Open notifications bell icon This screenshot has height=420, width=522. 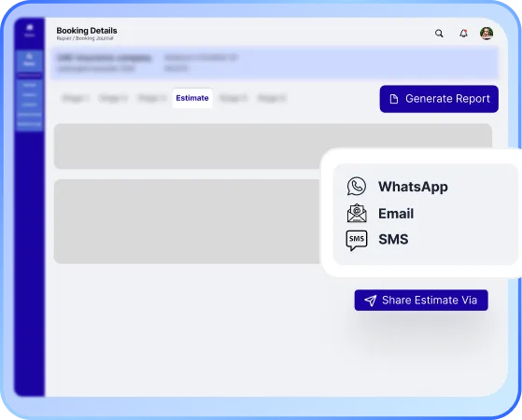pos(463,34)
